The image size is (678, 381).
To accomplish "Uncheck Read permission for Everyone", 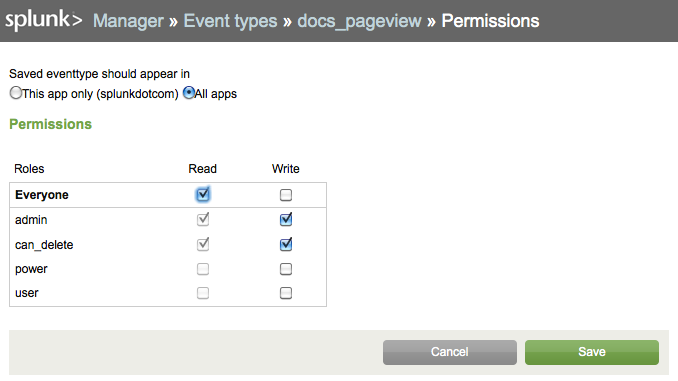I will [x=202, y=195].
